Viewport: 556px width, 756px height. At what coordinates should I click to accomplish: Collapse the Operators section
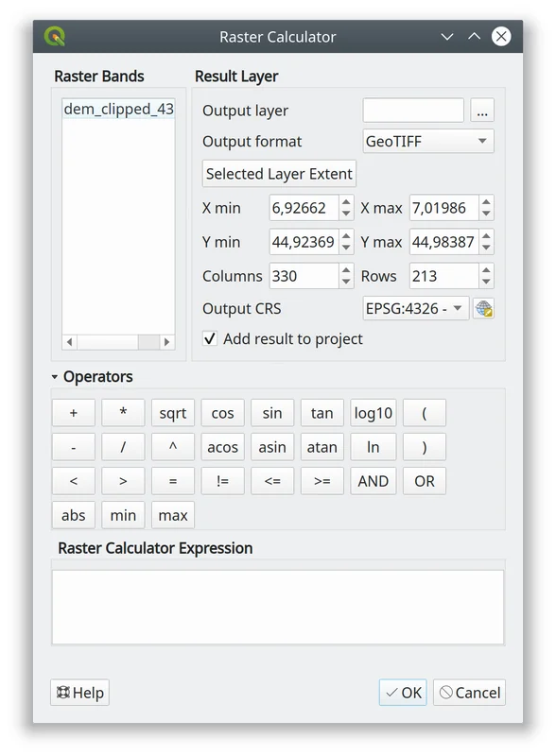point(55,377)
